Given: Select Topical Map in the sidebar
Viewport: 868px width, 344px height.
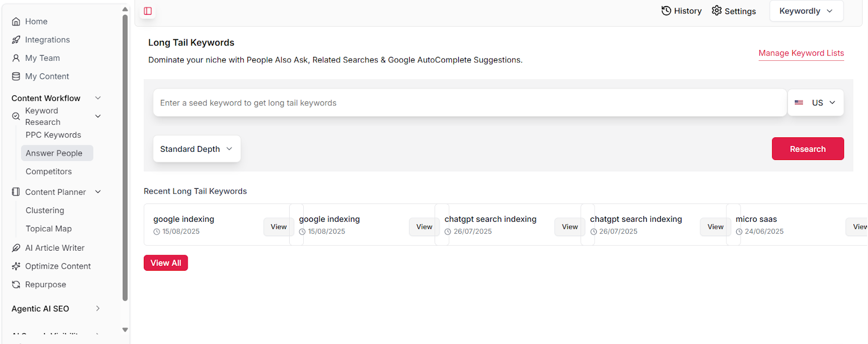Looking at the screenshot, I should 49,229.
